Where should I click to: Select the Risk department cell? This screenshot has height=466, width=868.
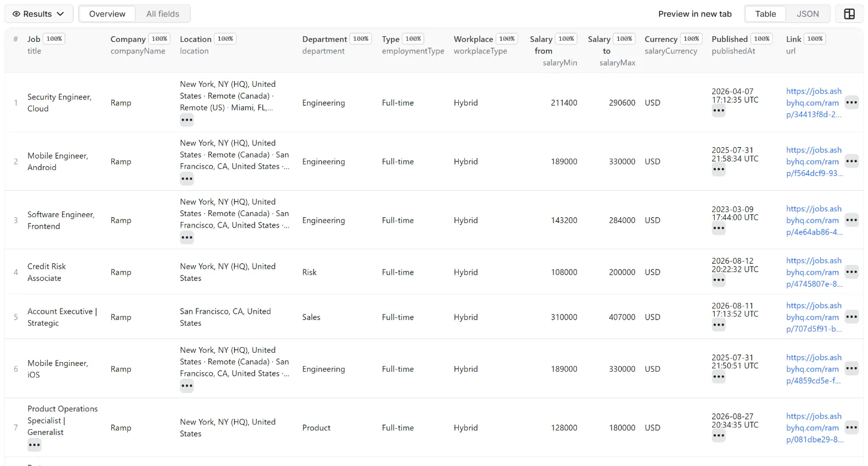[x=309, y=272]
